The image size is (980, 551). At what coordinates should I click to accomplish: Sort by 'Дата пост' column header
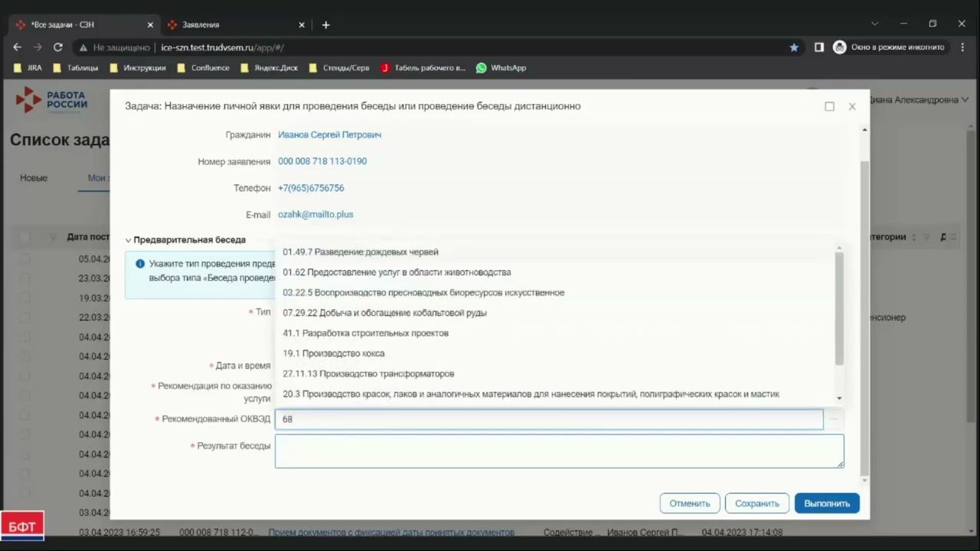[88, 237]
